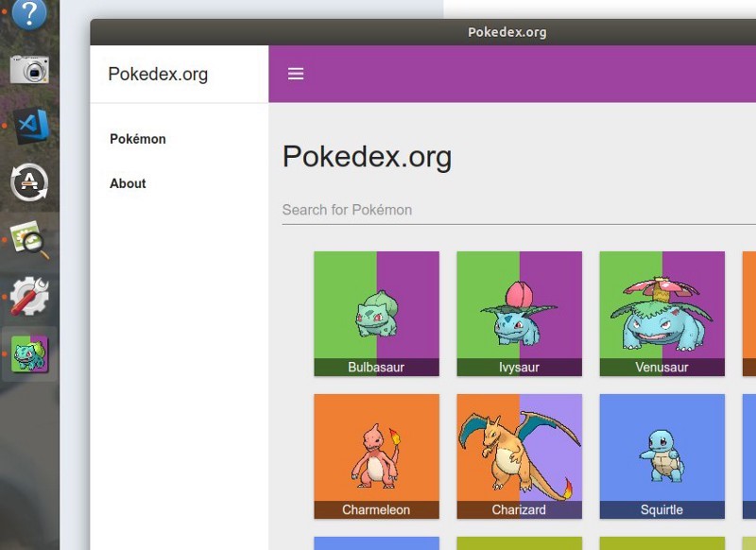Open the Charmeleon card
The height and width of the screenshot is (550, 756).
point(376,456)
